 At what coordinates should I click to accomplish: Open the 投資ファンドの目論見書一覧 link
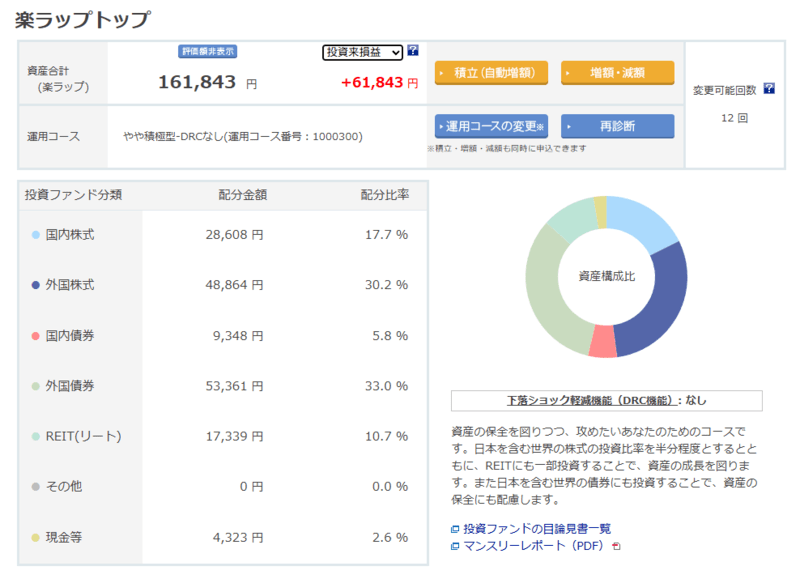coord(536,529)
